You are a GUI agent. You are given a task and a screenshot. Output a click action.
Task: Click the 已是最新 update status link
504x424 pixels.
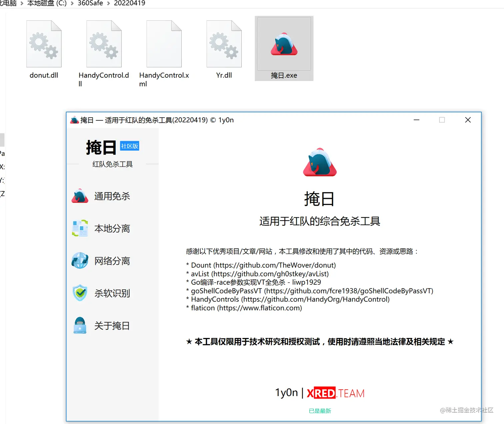click(x=320, y=411)
